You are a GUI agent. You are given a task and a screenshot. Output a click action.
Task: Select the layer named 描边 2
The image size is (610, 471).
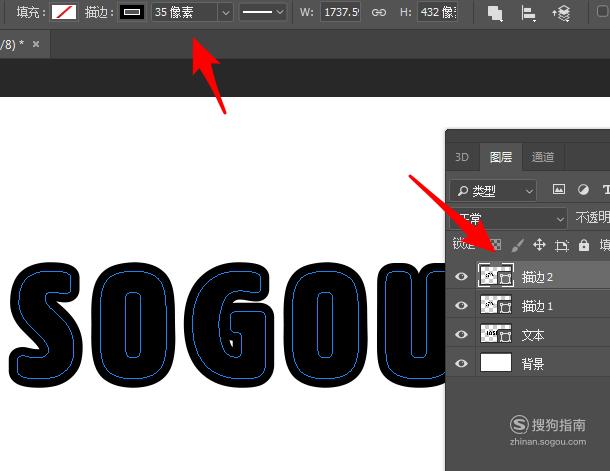(537, 277)
